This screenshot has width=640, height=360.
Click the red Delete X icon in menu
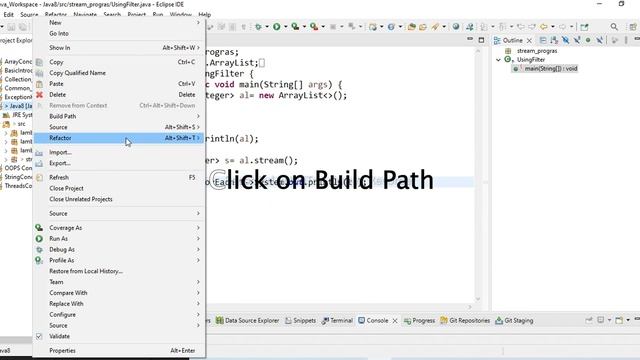point(39,95)
